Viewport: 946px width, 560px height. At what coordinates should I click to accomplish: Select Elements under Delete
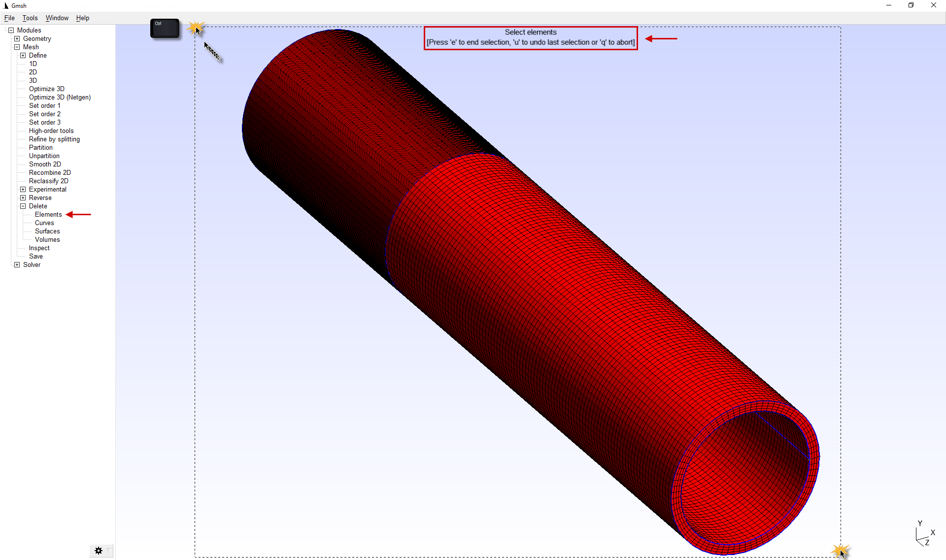click(48, 214)
